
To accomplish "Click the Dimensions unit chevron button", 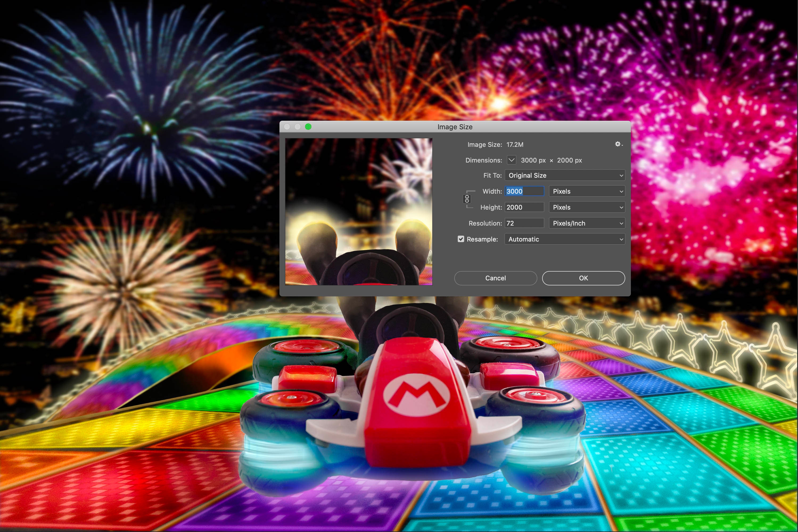I will click(511, 160).
